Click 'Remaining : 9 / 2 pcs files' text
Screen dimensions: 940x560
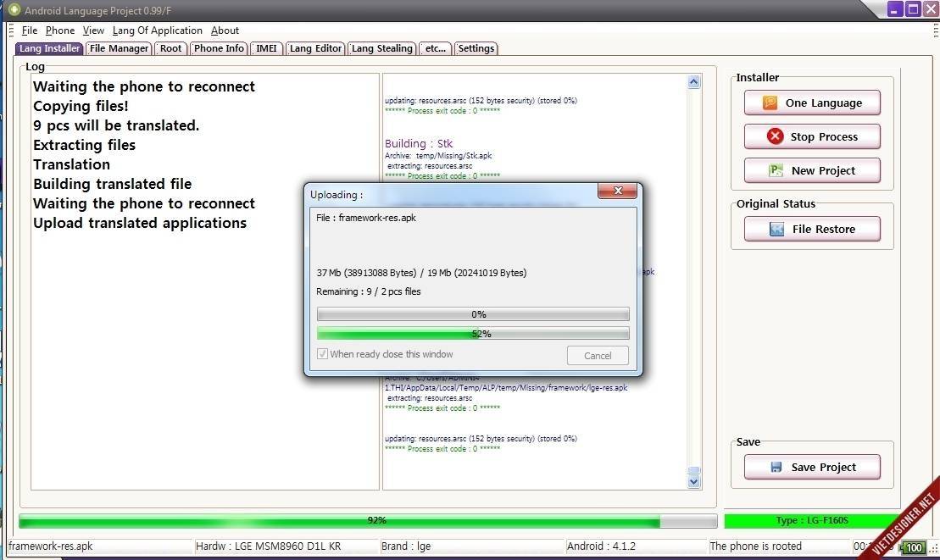tap(368, 291)
